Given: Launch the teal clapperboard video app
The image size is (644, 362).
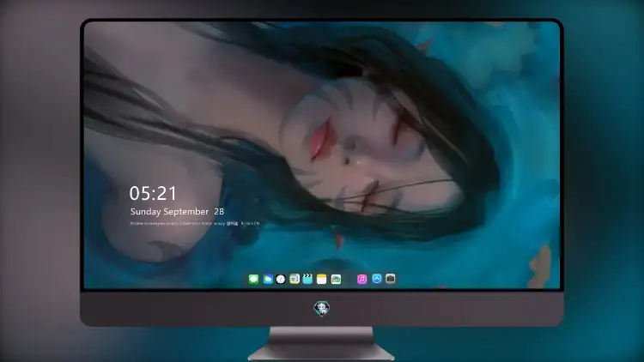Looking at the screenshot, I should click(307, 279).
